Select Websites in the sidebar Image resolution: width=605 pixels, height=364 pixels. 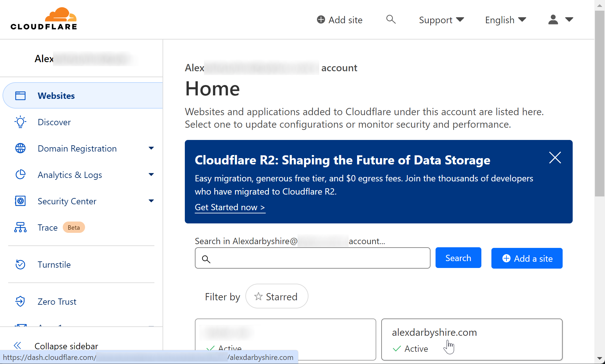83,96
